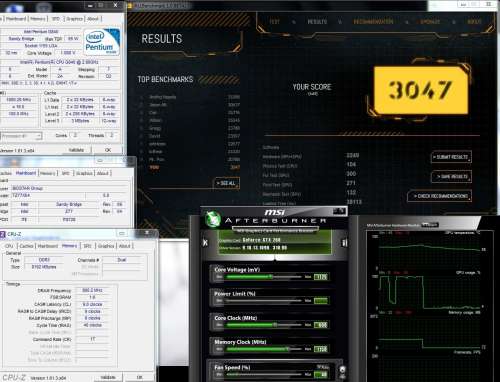This screenshot has width=500, height=382.
Task: Click the 'Dual' Channels # value in the CPU-Z Memory tab
Action: 122,260
